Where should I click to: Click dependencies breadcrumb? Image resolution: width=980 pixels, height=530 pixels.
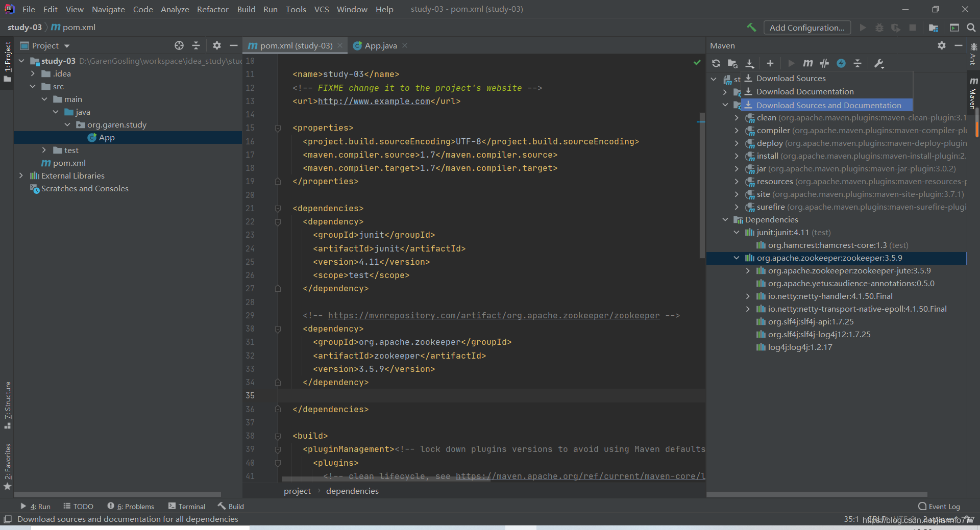pyautogui.click(x=352, y=491)
